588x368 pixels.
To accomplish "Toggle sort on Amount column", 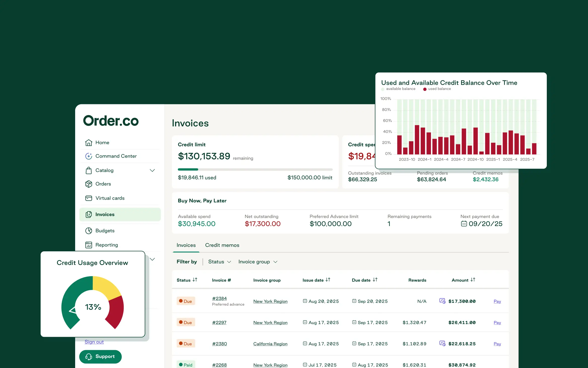I will coord(473,280).
